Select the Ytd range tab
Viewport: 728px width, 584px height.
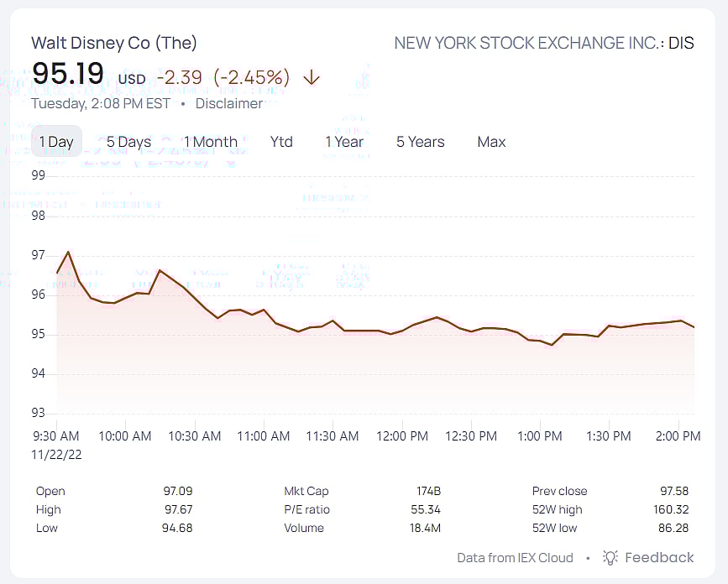coord(281,142)
